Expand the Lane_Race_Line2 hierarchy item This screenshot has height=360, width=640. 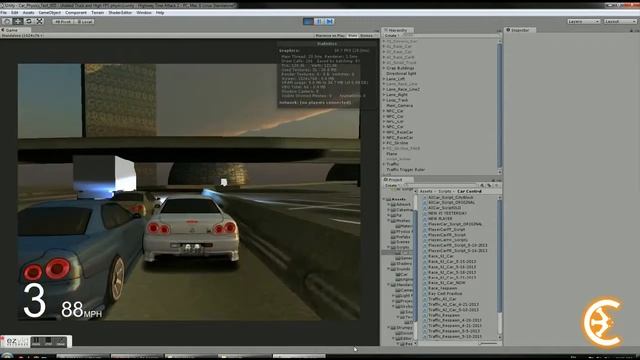coord(384,89)
